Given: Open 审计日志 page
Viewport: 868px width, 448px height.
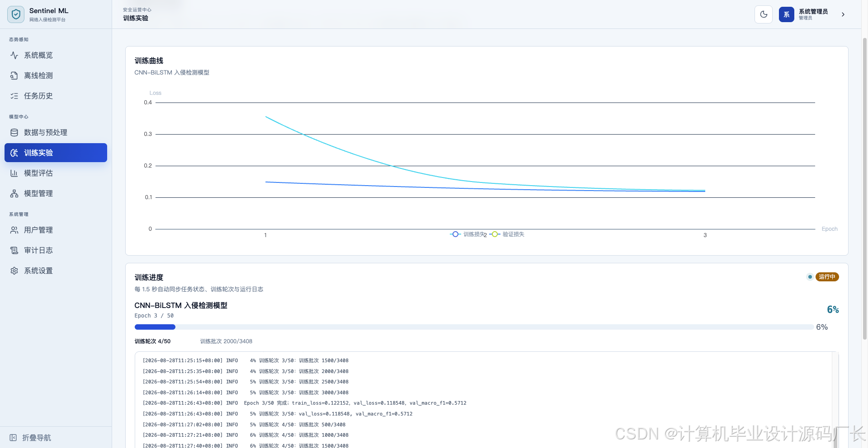Looking at the screenshot, I should coord(56,250).
